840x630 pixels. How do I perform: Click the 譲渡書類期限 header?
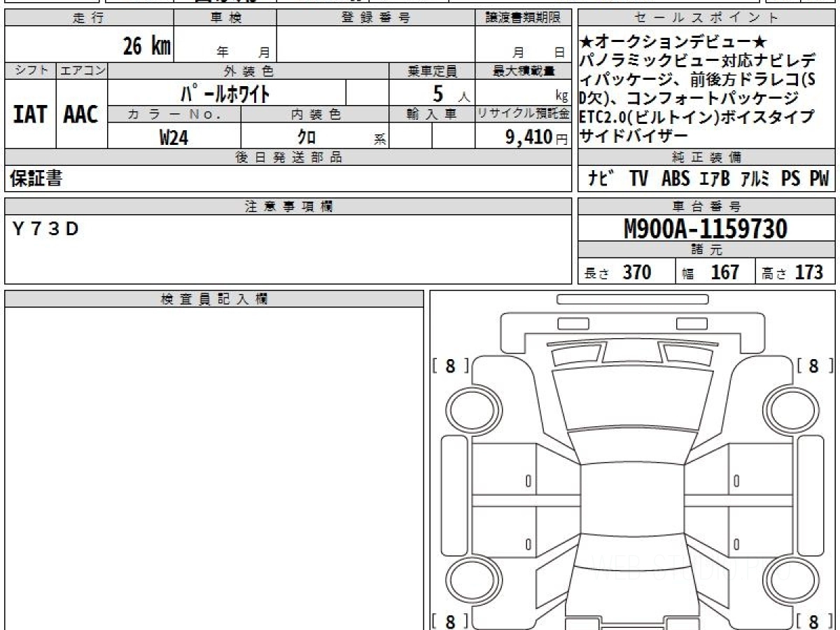pos(523,18)
